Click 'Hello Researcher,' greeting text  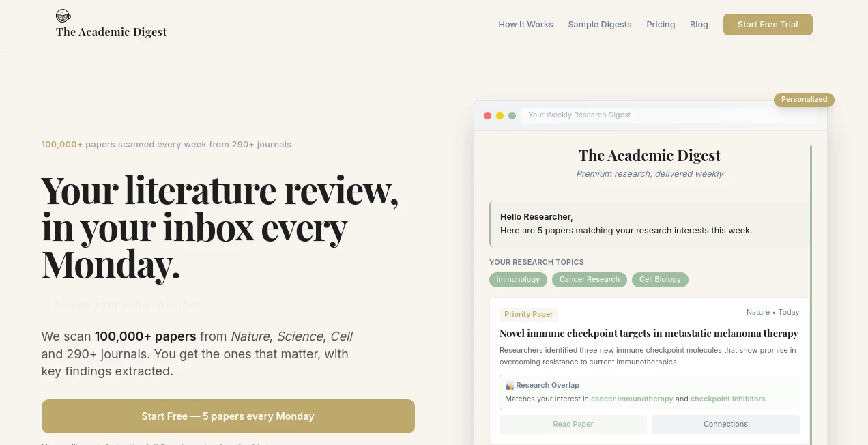536,217
